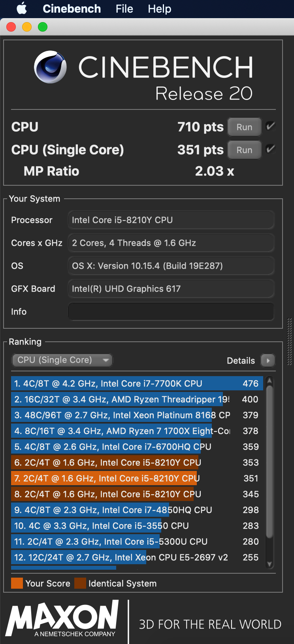Click the 710 pts CPU score

[x=200, y=127]
